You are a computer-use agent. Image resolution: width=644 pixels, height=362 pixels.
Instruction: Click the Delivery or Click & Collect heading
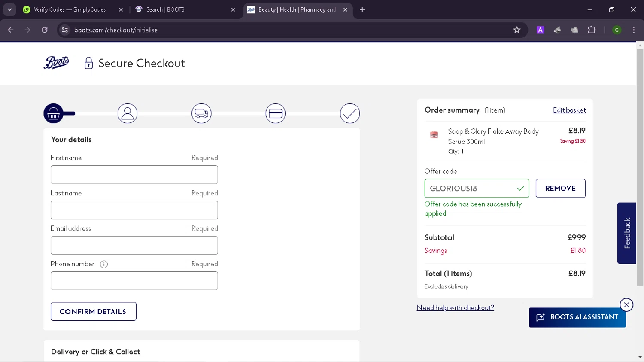pyautogui.click(x=95, y=352)
